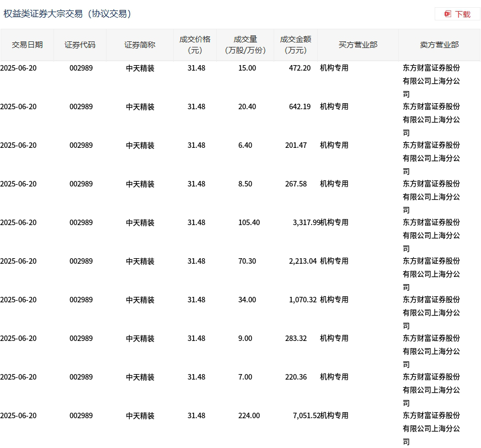481x448 pixels.
Task: Click the 成交金额(万元) column header
Action: click(296, 45)
